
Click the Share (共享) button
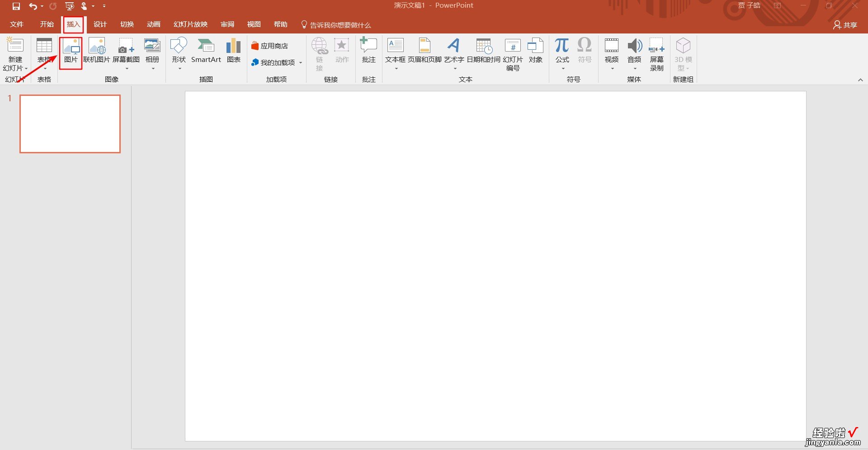coord(845,25)
